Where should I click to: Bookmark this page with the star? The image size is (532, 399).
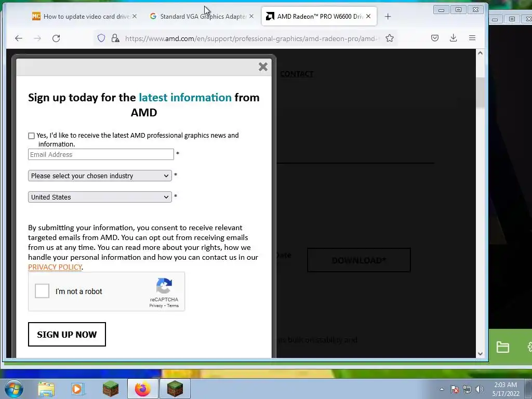pyautogui.click(x=390, y=38)
